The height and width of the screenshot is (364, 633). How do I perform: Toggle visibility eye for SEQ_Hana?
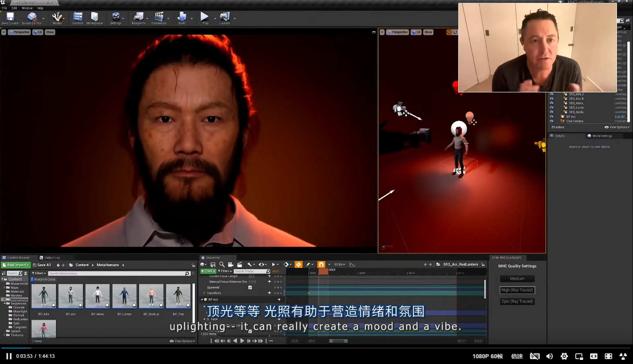click(x=551, y=103)
